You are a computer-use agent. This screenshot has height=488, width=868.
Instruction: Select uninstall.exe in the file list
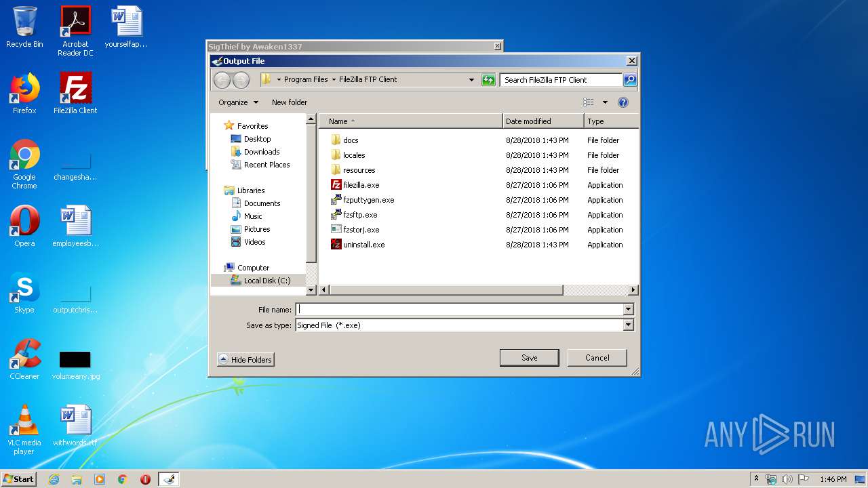pyautogui.click(x=363, y=245)
